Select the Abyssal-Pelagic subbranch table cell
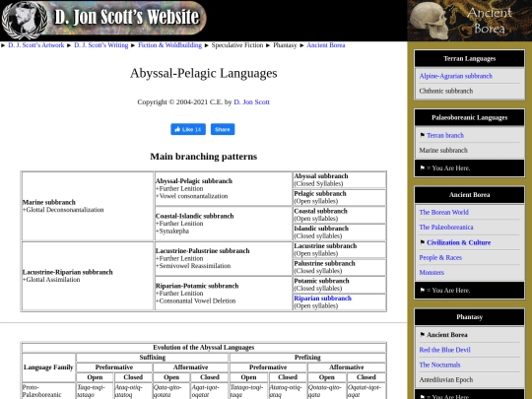Viewport: 532px width, 399px height. point(224,188)
